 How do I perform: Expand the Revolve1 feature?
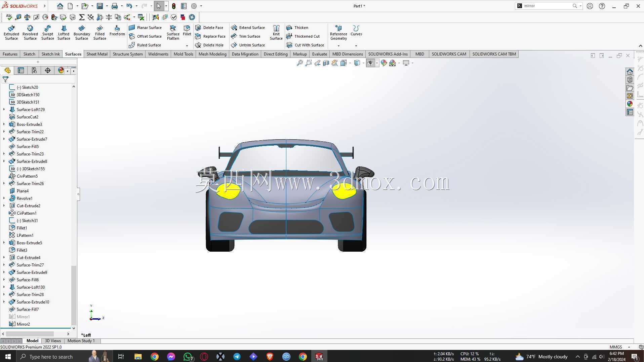tap(4, 198)
